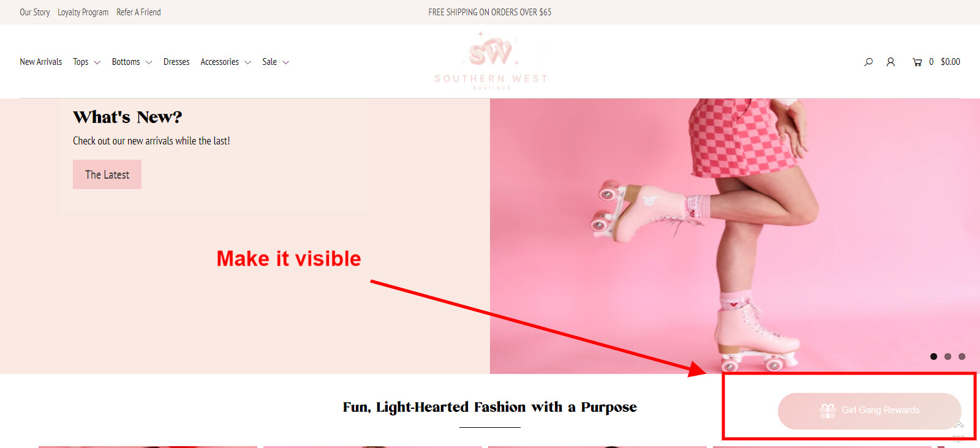Open the Dresses menu item

click(176, 62)
